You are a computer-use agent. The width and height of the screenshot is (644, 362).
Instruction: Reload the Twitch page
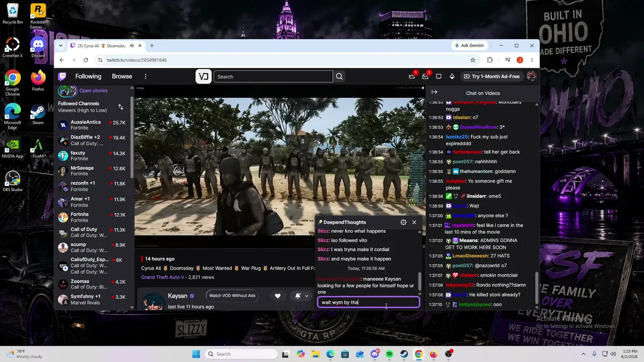tap(86, 60)
